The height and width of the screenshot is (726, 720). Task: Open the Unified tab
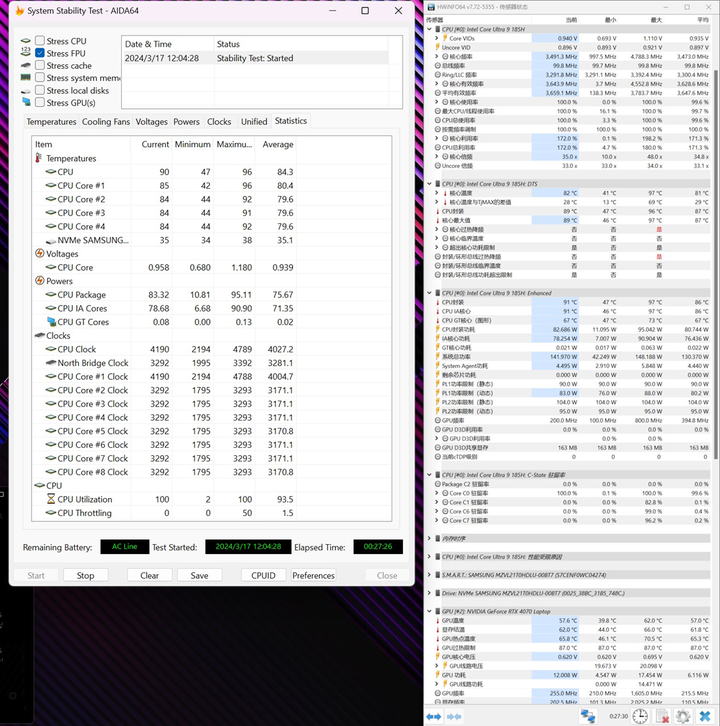pos(254,122)
